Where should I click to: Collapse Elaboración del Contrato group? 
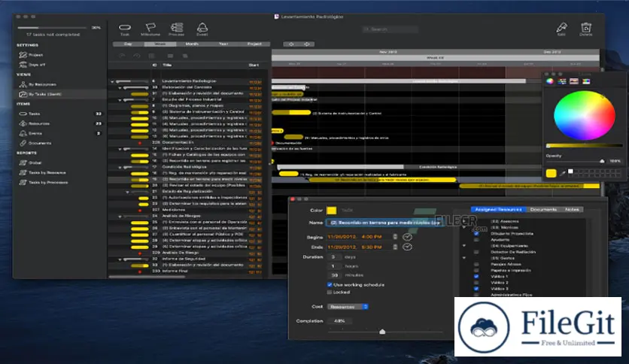point(120,87)
